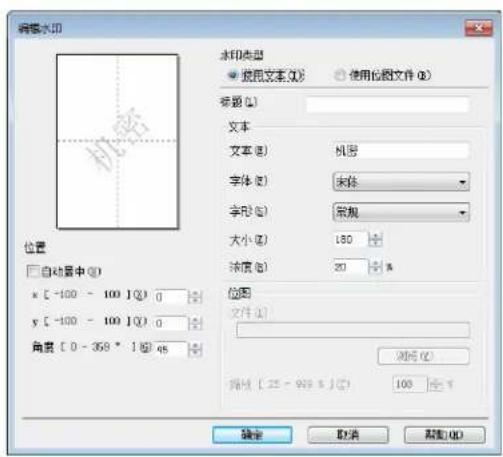Adjust the y position spinner
Image resolution: width=503 pixels, height=457 pixels.
tap(195, 323)
